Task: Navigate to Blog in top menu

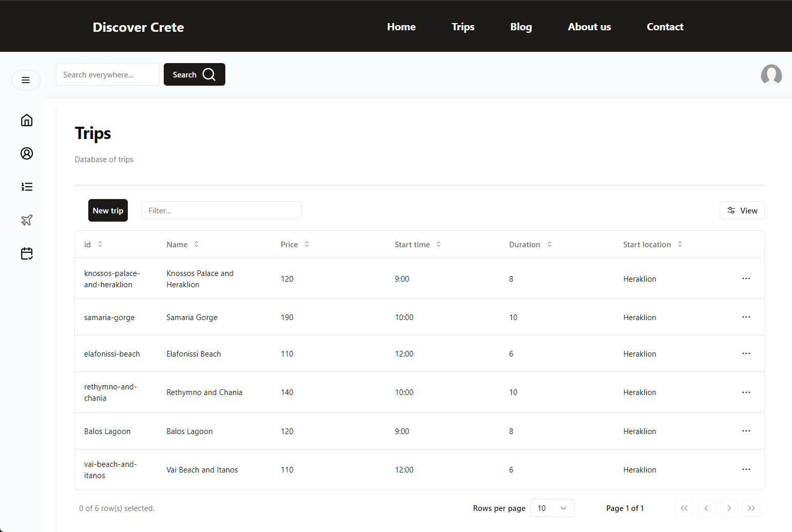Action: (520, 27)
